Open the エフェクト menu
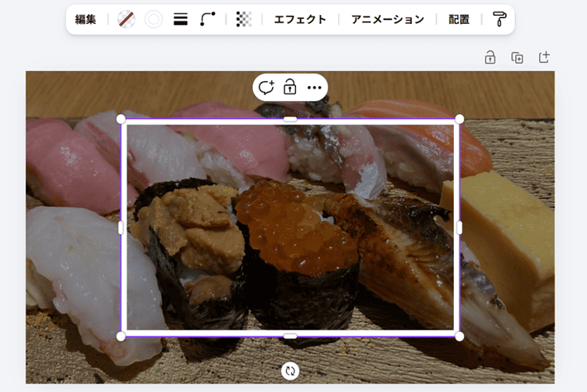 [x=300, y=19]
